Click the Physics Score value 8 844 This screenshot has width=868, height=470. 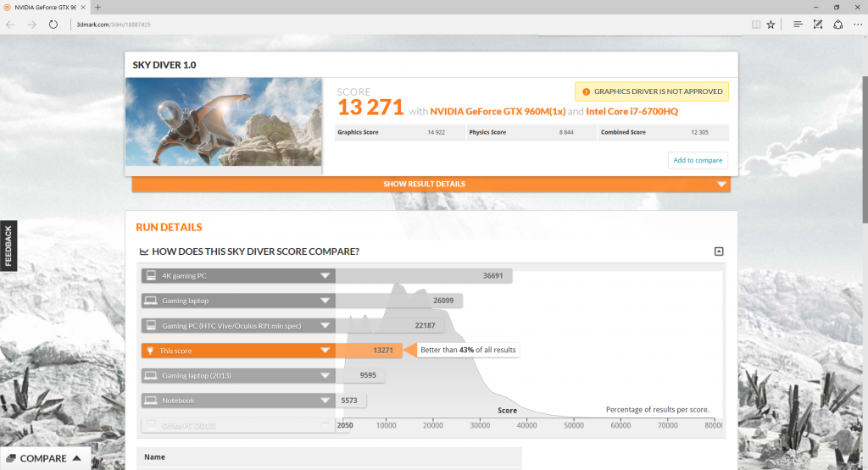click(x=566, y=132)
